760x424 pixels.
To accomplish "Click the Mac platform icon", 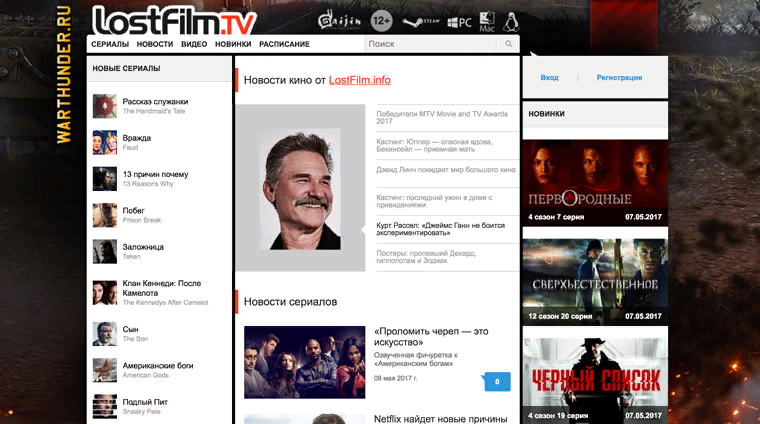I will pyautogui.click(x=487, y=22).
